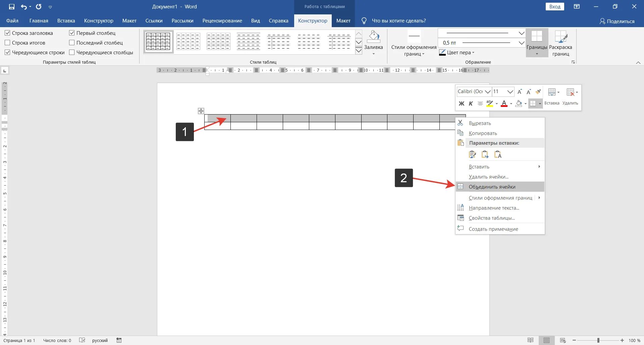
Task: Open the Файл tab
Action: 12,21
